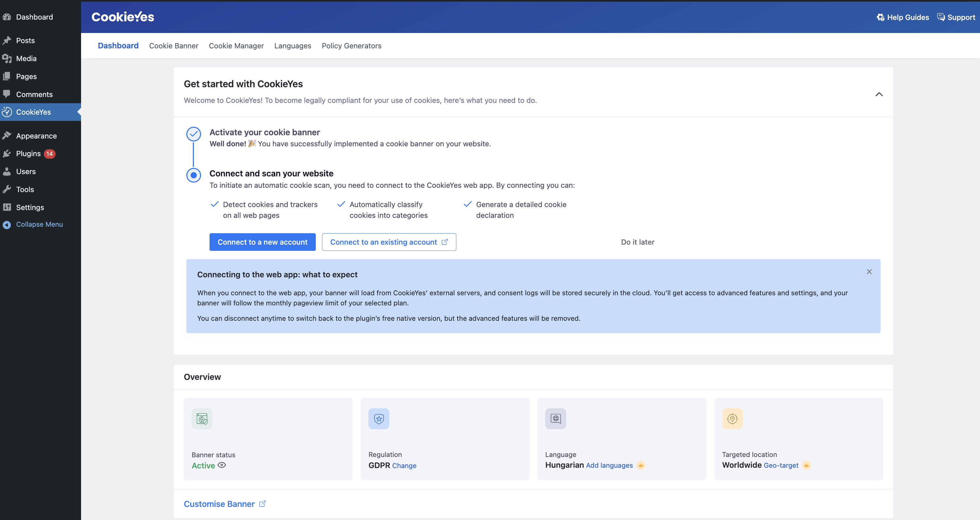Open Appearance in the sidebar
The image size is (980, 520).
pos(40,136)
